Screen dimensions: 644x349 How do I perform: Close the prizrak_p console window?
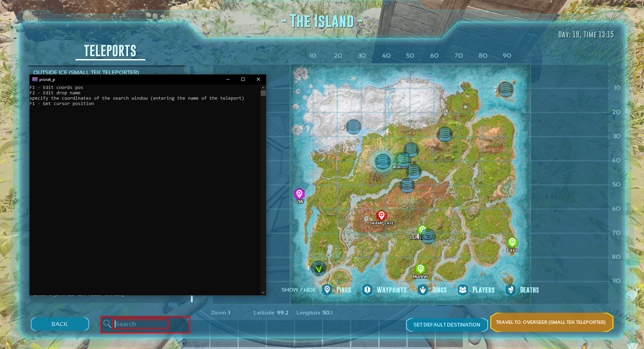coord(258,79)
